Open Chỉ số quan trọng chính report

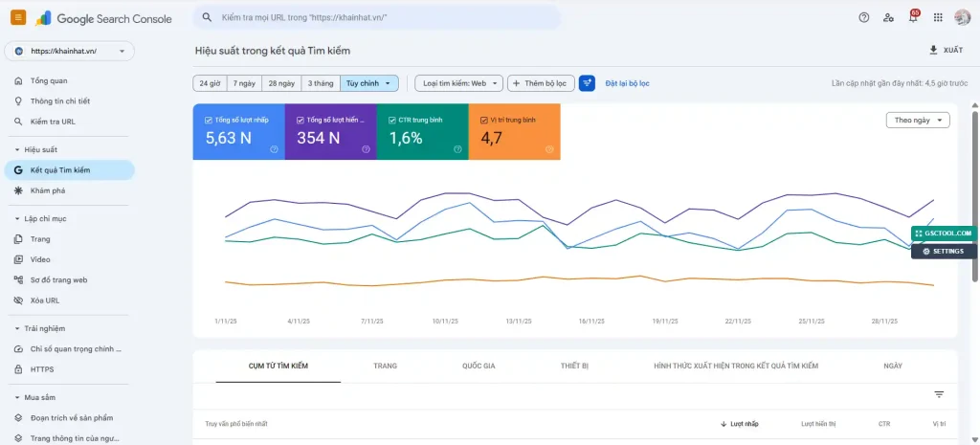69,348
